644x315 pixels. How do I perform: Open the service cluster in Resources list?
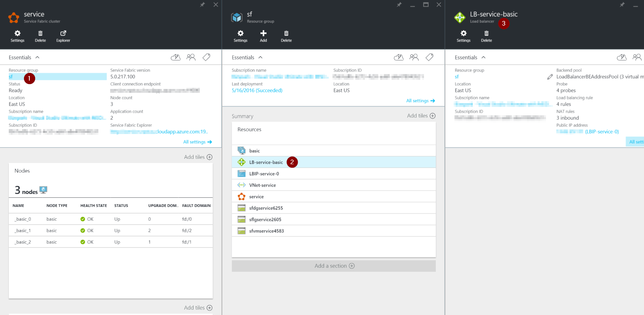click(x=334, y=197)
